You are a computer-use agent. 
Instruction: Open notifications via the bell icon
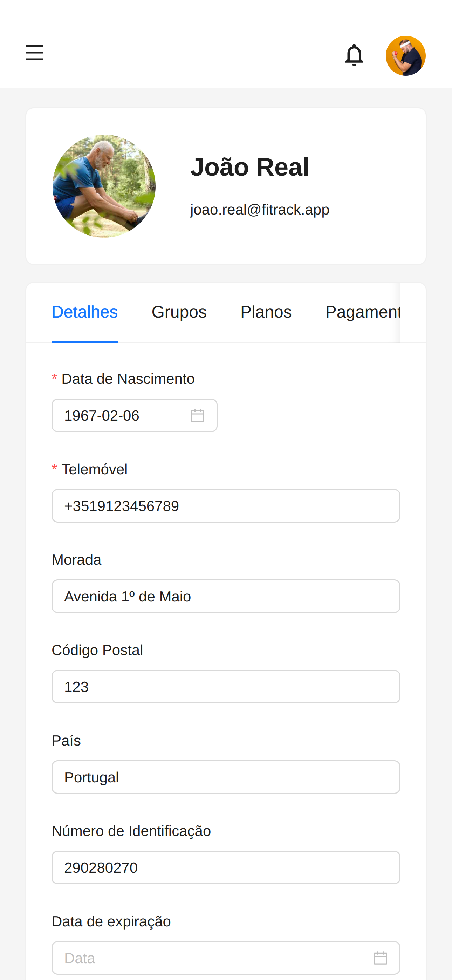pos(354,55)
